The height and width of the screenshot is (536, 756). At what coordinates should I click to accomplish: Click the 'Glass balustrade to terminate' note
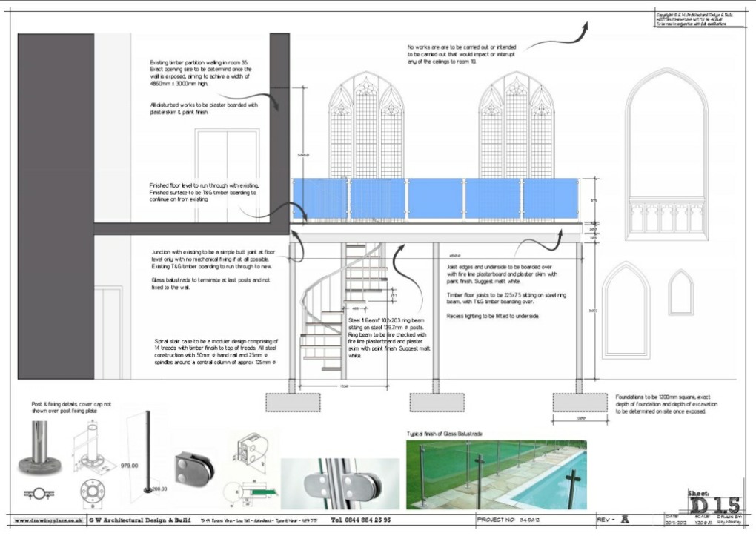point(210,284)
